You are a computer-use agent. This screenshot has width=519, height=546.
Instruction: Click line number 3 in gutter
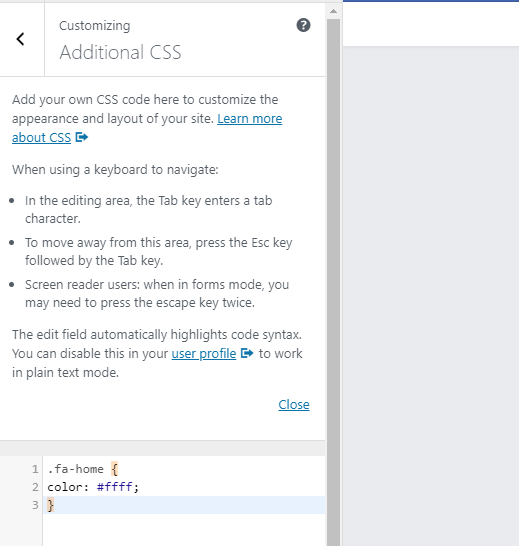coord(35,505)
